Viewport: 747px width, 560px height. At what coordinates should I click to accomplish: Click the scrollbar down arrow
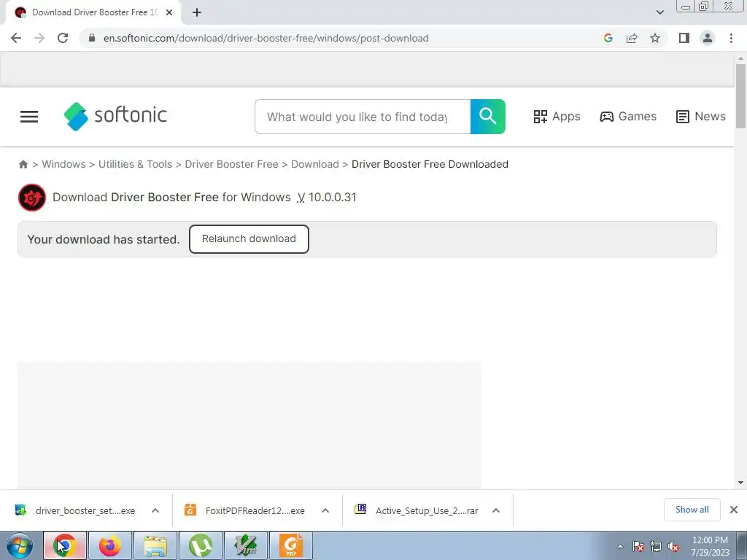(x=740, y=483)
